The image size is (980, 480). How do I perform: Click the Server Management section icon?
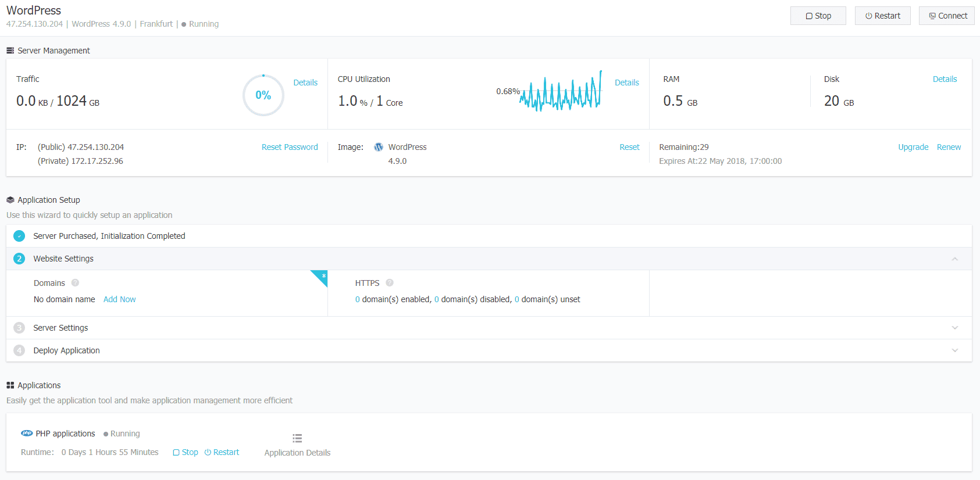pos(10,51)
